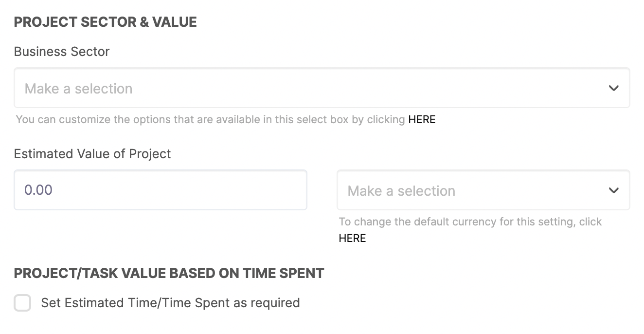The width and height of the screenshot is (644, 334).
Task: Click the 'Make a selection' placeholder beside 0.00
Action: (401, 191)
